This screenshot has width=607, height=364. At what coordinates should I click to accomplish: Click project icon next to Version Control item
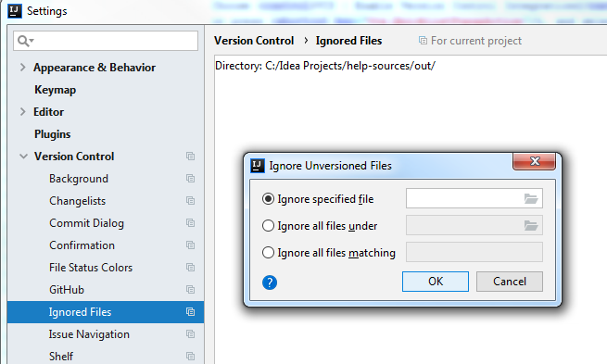[190, 157]
